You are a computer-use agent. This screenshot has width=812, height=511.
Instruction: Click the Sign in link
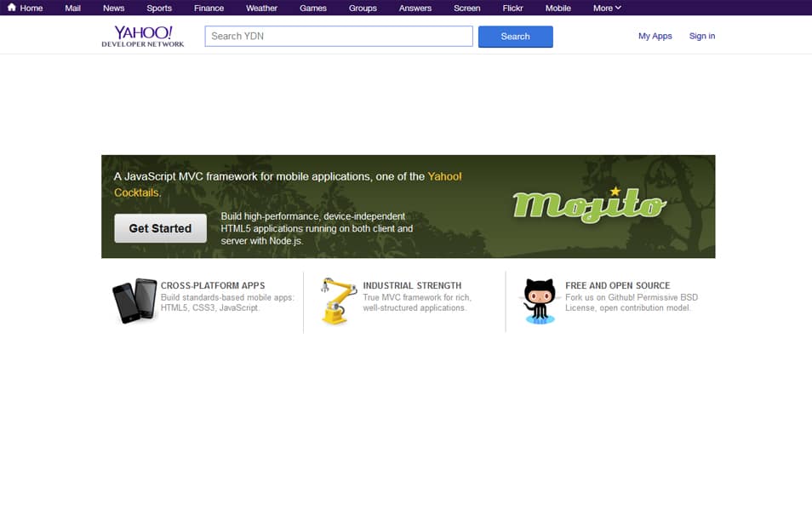click(x=701, y=36)
